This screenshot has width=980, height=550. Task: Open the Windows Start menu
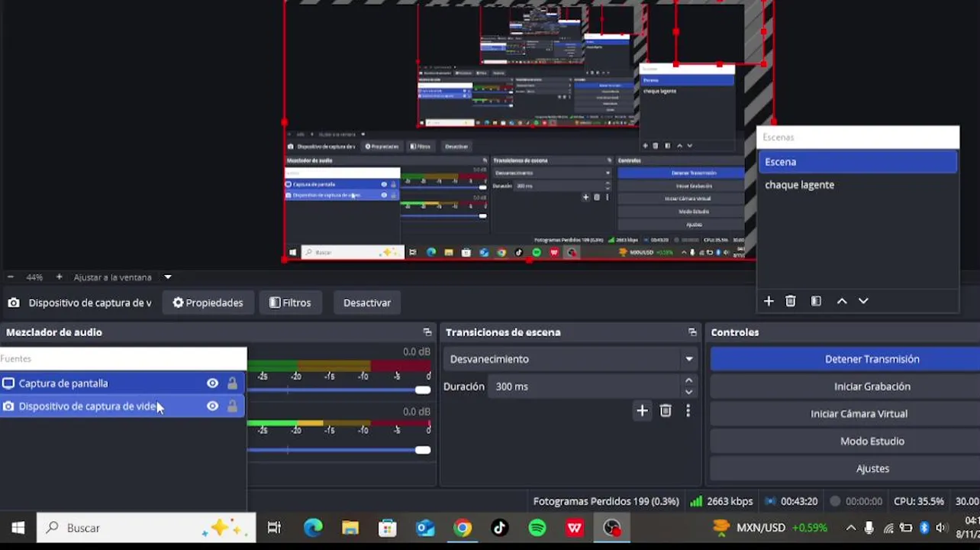[18, 528]
